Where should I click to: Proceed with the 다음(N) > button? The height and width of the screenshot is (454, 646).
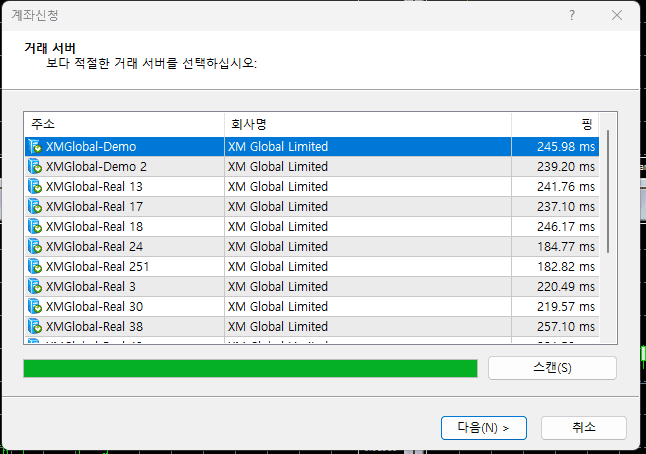tap(484, 428)
